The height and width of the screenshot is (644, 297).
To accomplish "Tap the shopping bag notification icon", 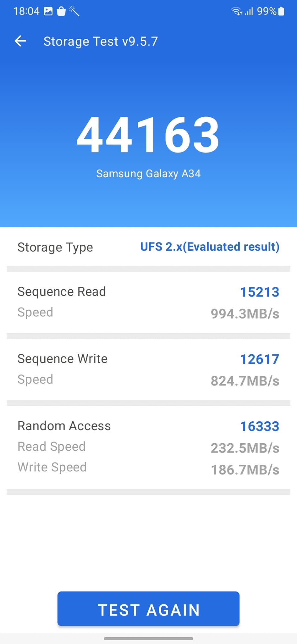I will point(61,12).
